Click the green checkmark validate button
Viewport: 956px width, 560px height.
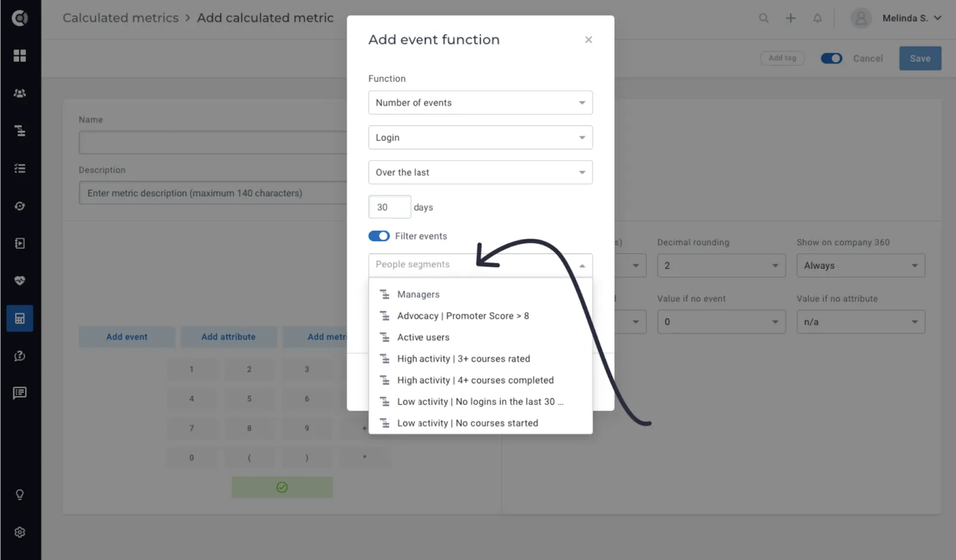point(282,487)
